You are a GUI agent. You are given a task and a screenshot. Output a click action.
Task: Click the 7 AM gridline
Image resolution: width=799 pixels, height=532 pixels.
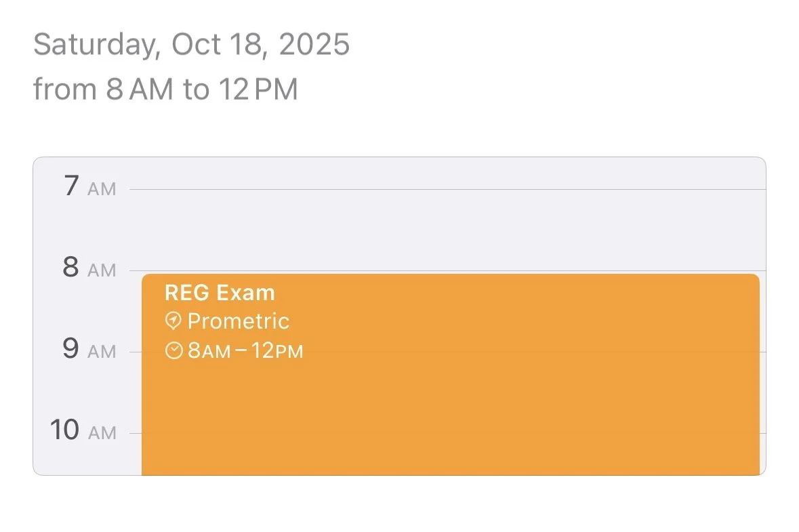point(447,190)
